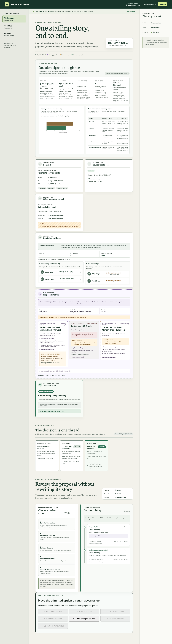Image resolution: width=172 pixels, height=644 pixels.
Task: Click the checkmark next to People directory current
Action: (88, 179)
